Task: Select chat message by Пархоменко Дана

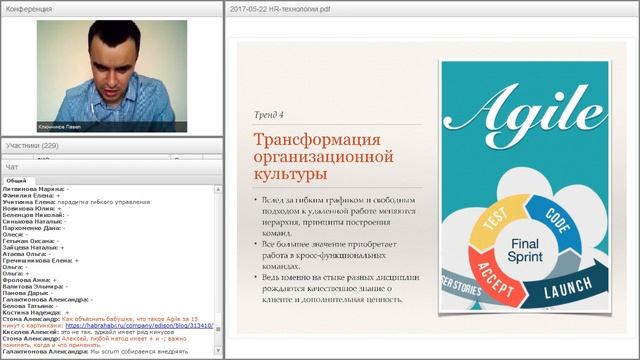Action: click(34, 228)
